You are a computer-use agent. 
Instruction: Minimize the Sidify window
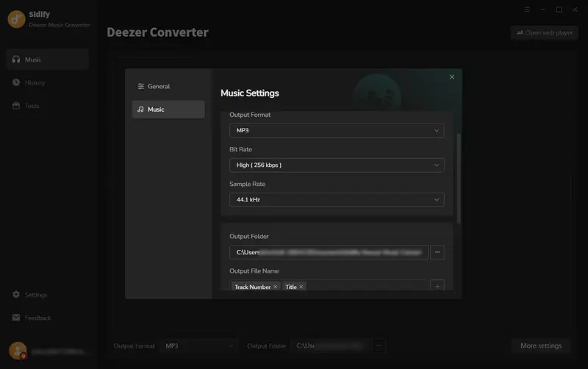pyautogui.click(x=542, y=10)
